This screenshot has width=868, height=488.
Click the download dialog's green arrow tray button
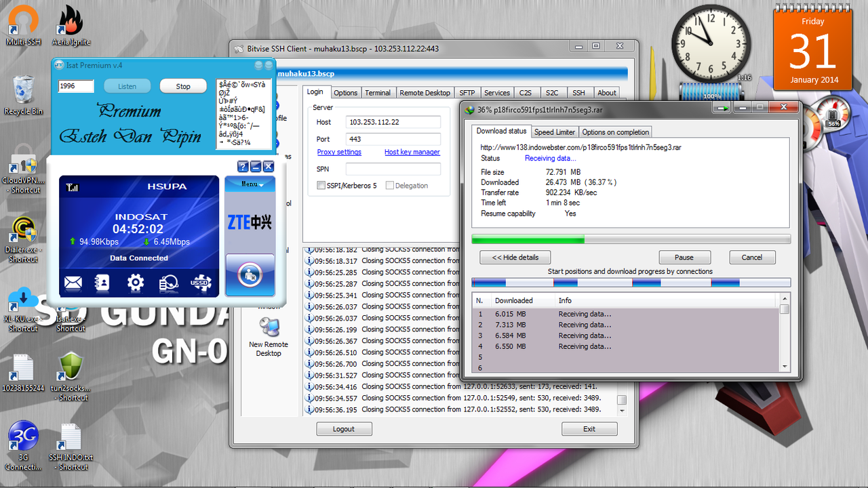point(724,107)
